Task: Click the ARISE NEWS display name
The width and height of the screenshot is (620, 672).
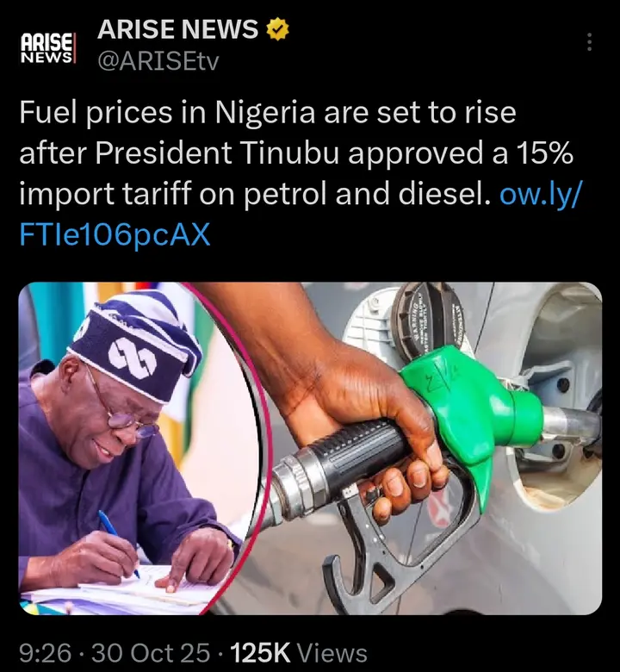Action: tap(178, 30)
